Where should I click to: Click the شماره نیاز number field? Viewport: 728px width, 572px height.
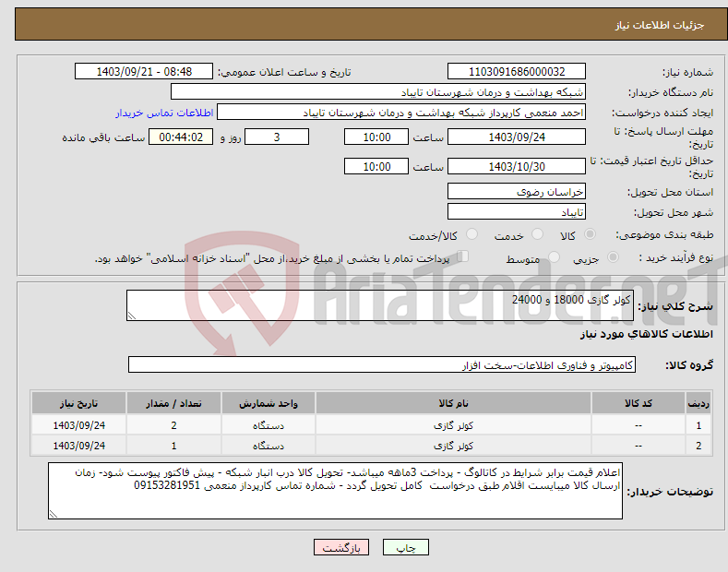[x=517, y=72]
